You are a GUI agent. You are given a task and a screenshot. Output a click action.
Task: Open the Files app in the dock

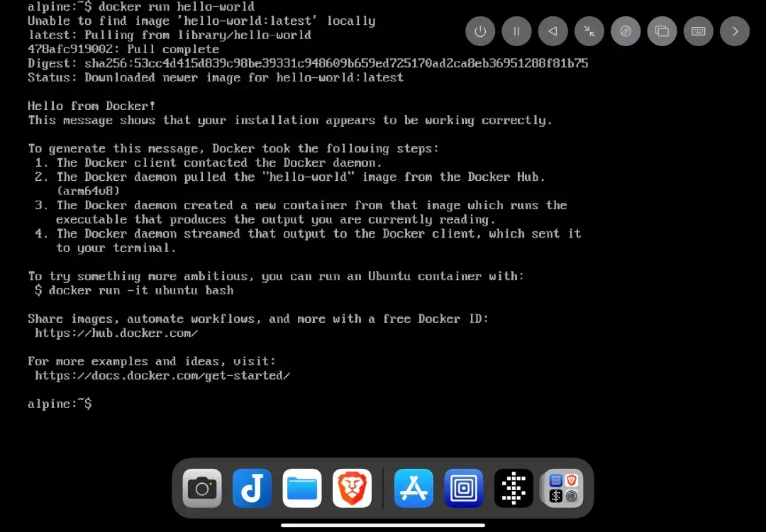[x=302, y=488]
